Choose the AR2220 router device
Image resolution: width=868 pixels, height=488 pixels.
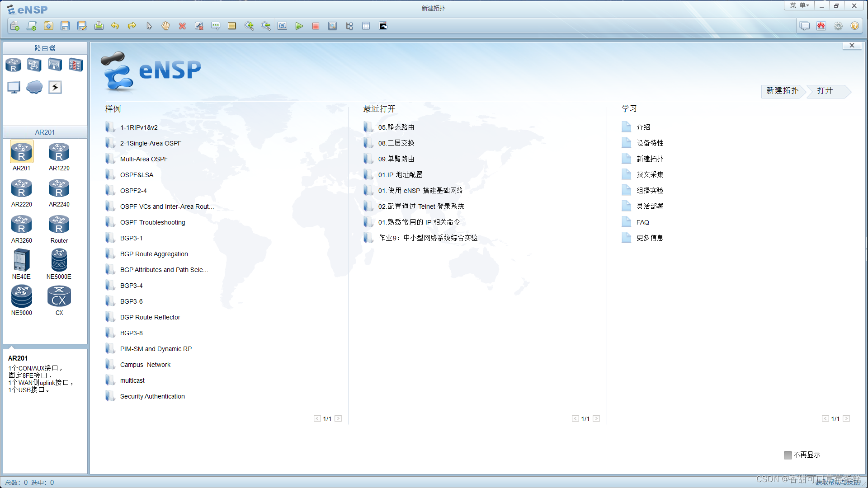tap(22, 192)
